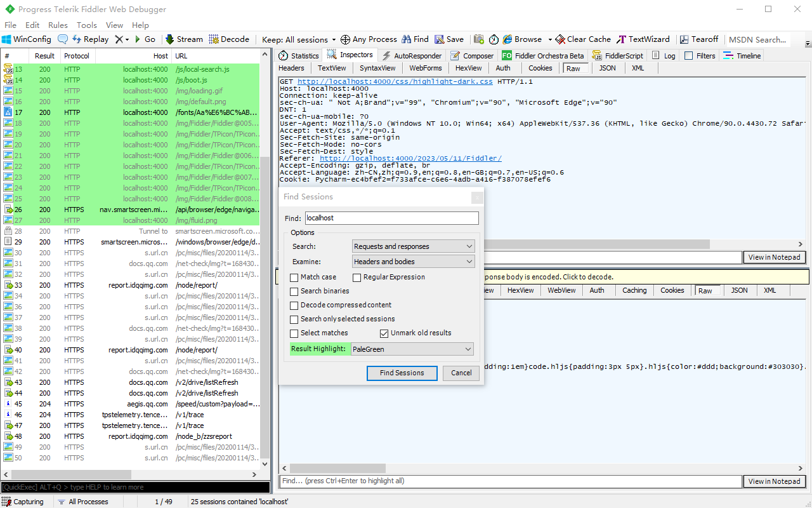Toggle Capturing in the status bar
Image resolution: width=812 pixels, height=508 pixels.
[23, 502]
